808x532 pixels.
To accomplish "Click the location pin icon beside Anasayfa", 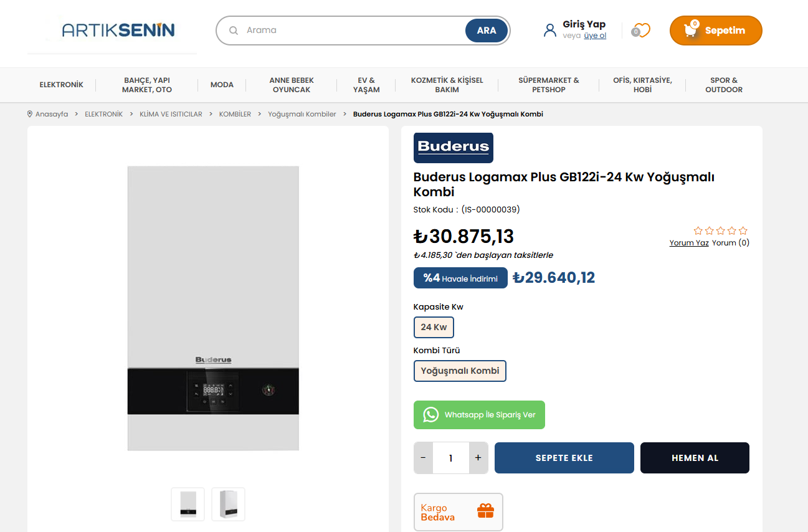I will point(30,114).
